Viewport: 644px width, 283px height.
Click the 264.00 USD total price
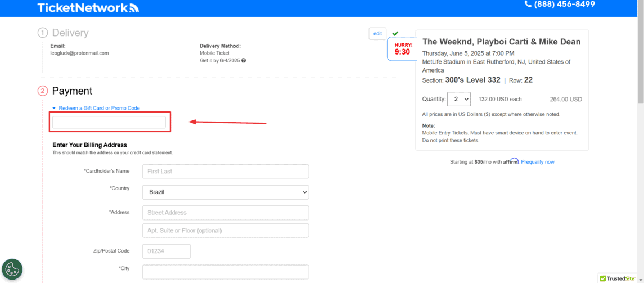(x=566, y=100)
